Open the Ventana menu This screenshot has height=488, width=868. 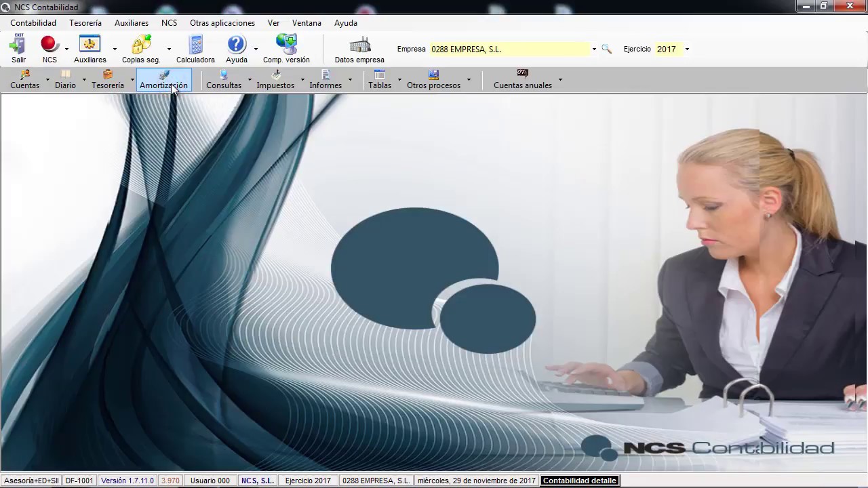(307, 23)
